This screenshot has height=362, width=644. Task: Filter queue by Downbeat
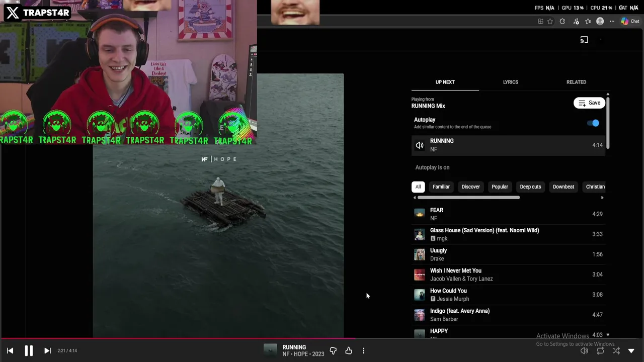coord(563,187)
